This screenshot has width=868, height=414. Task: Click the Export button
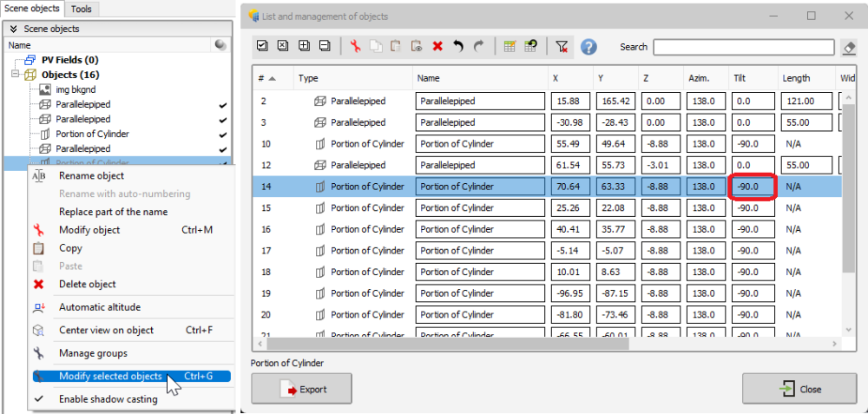pos(301,389)
